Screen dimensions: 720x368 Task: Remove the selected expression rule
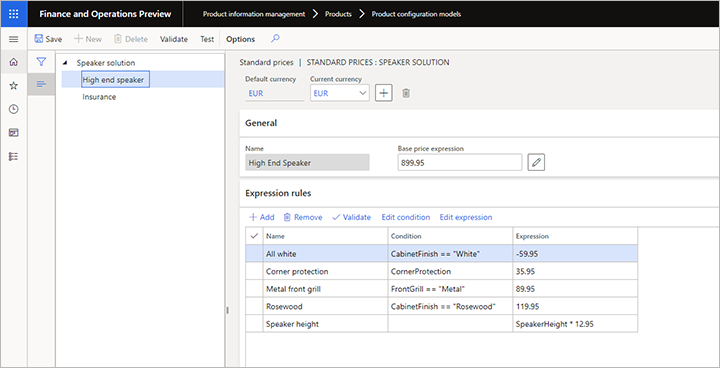coord(303,217)
